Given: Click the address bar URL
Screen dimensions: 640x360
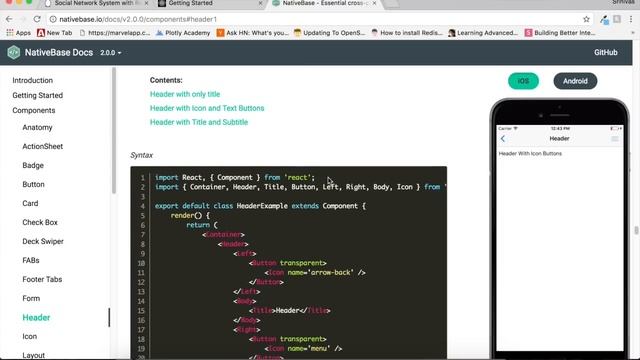Looking at the screenshot, I should pos(138,19).
